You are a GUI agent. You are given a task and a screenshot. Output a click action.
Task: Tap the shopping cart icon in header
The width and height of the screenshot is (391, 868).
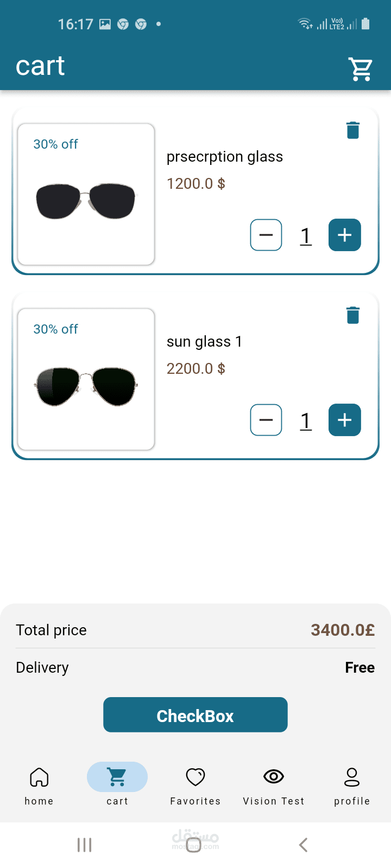tap(360, 69)
